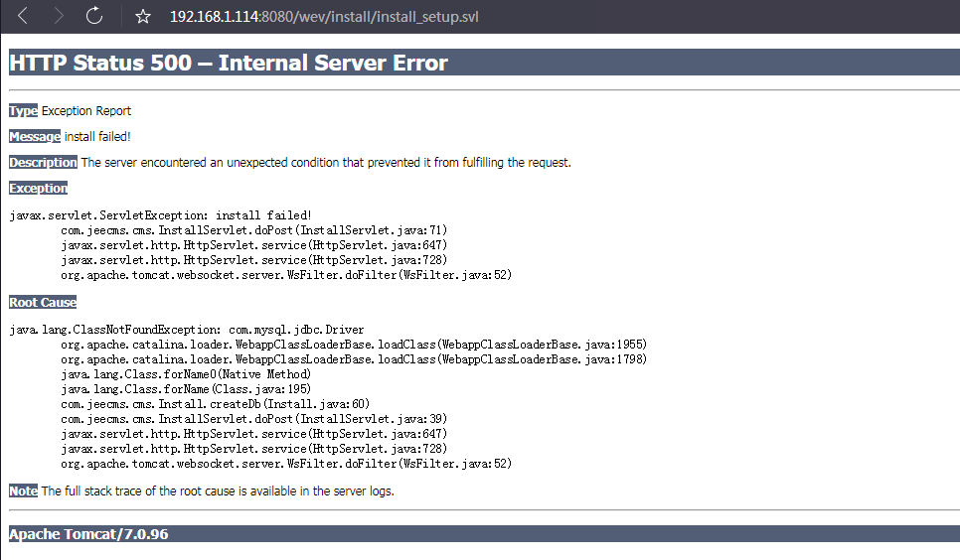The image size is (960, 560).
Task: Click the Description label
Action: tap(43, 162)
